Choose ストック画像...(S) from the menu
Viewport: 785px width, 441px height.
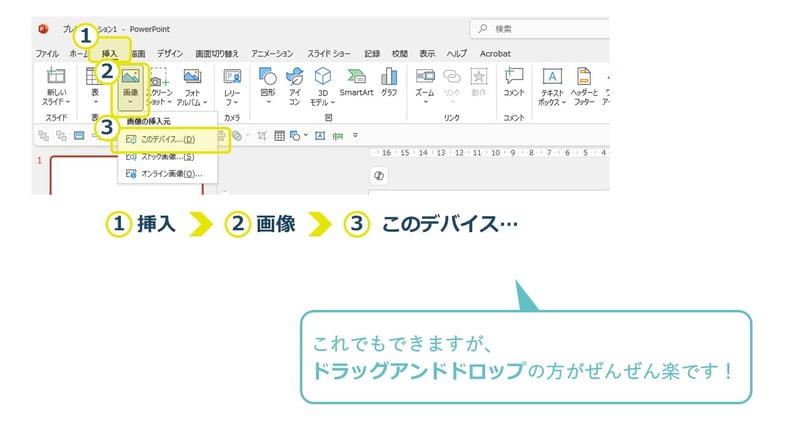168,157
